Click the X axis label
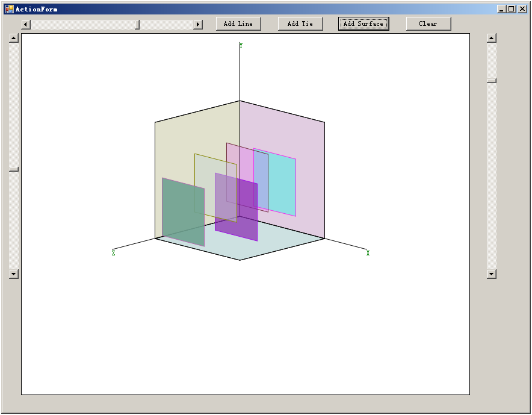The height and width of the screenshot is (415, 532). 368,253
